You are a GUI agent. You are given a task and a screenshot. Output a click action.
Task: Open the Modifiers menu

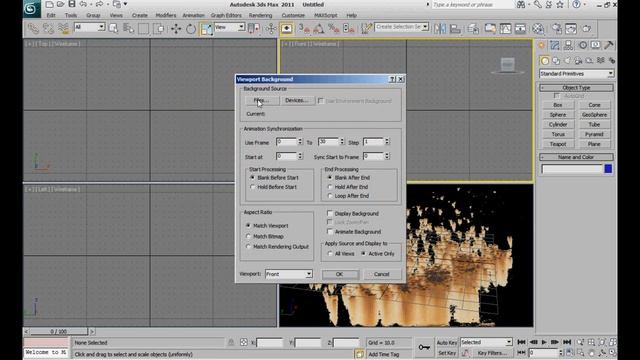click(166, 16)
